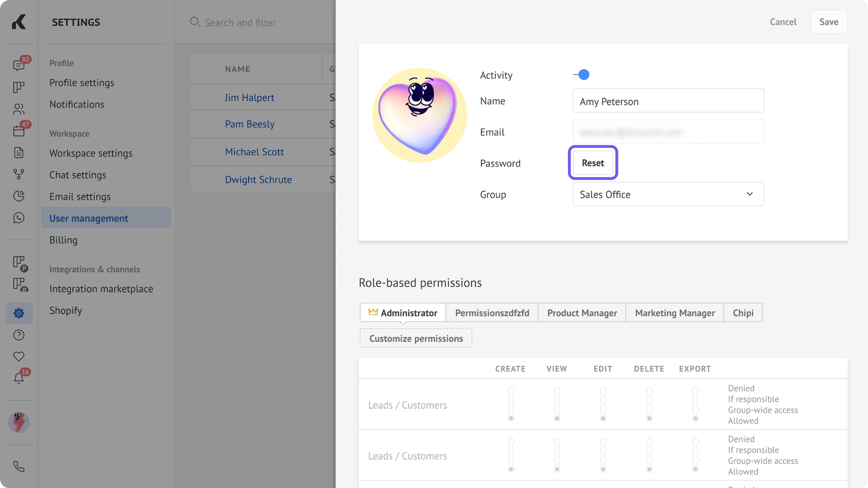The height and width of the screenshot is (488, 868).
Task: Open the chats icon with badge 80
Action: (x=19, y=64)
